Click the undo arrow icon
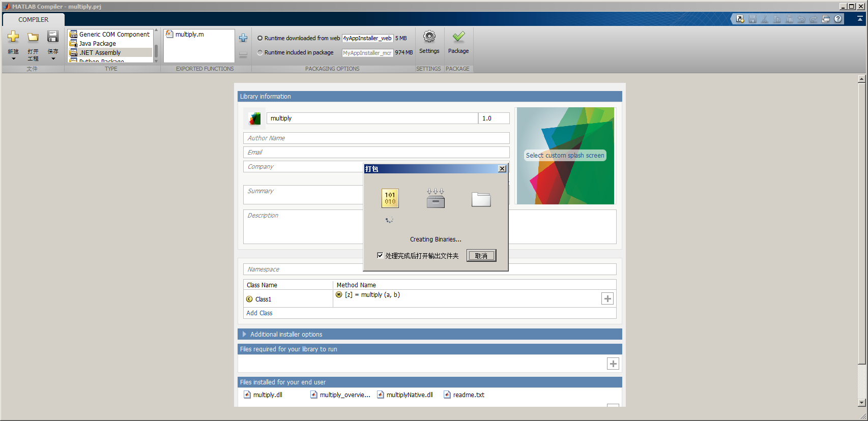The image size is (868, 421). 801,19
